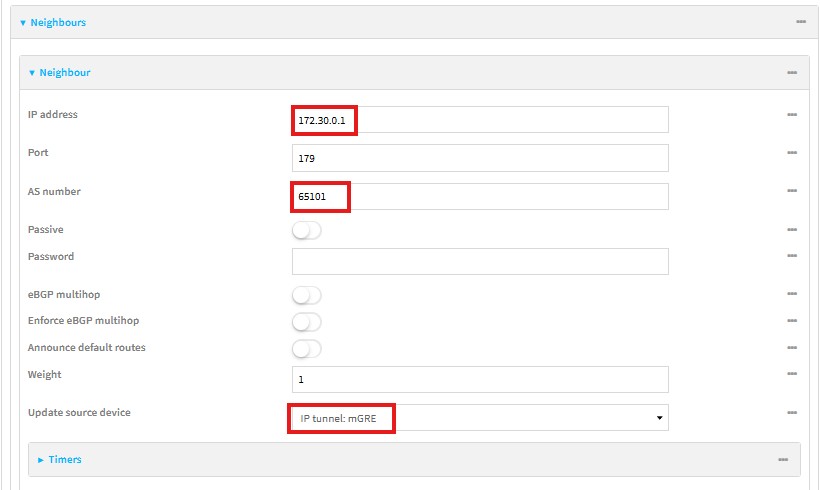Open the Update source device dropdown
The height and width of the screenshot is (490, 820).
[479, 417]
